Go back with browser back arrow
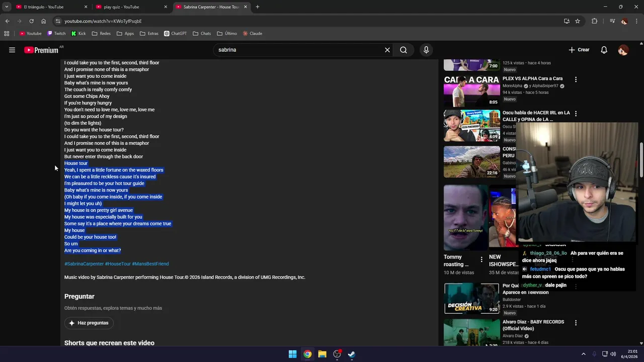 tap(7, 21)
